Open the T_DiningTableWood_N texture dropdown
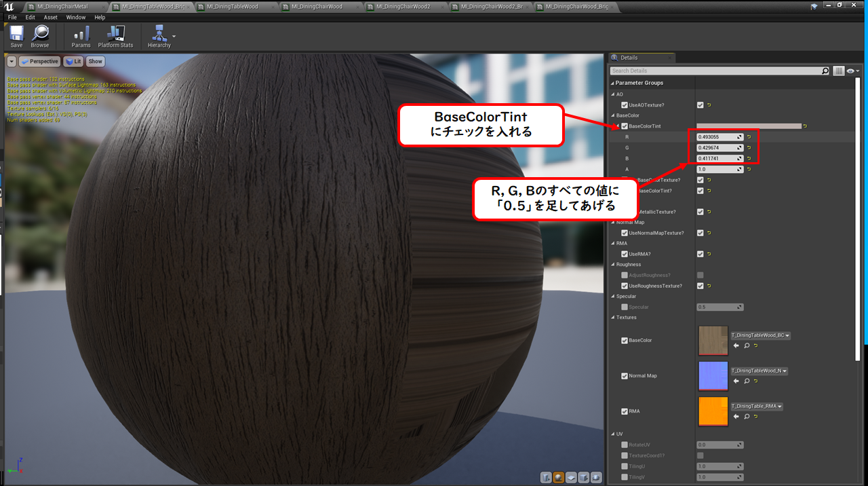The image size is (868, 486). 759,371
